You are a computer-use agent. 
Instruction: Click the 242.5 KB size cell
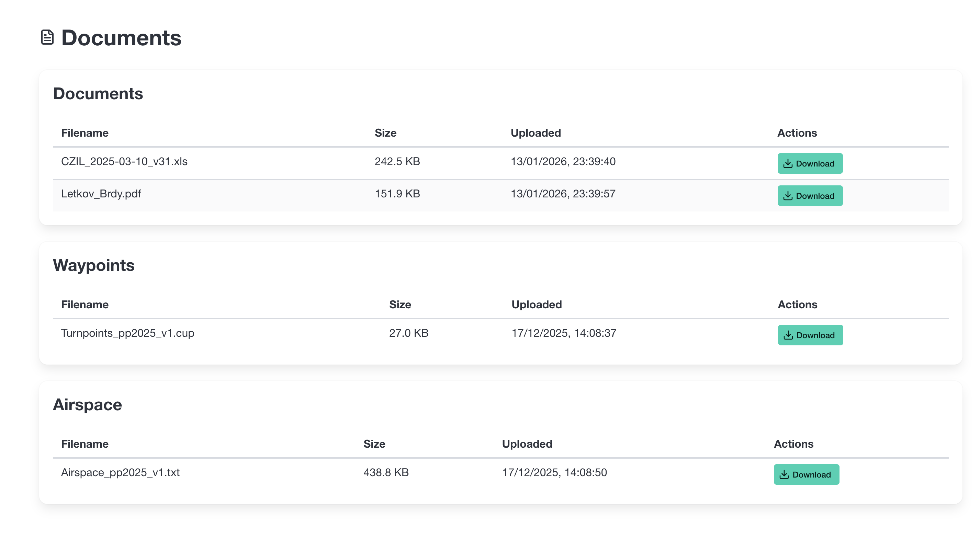pos(397,161)
